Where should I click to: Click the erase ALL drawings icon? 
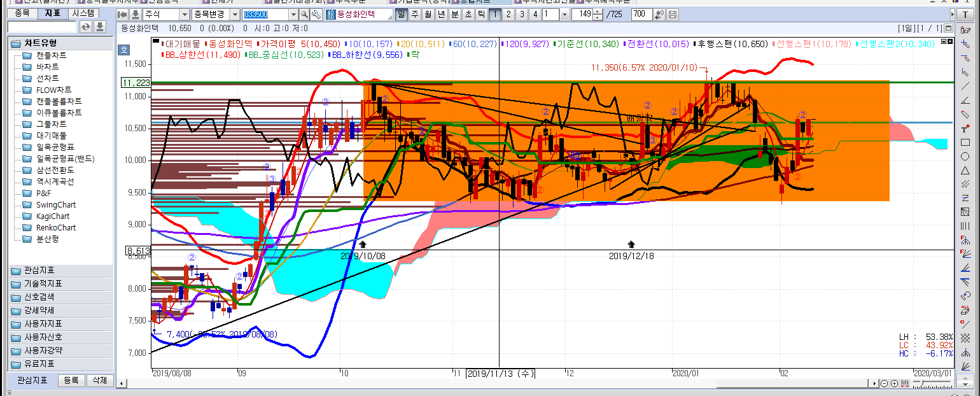(965, 309)
